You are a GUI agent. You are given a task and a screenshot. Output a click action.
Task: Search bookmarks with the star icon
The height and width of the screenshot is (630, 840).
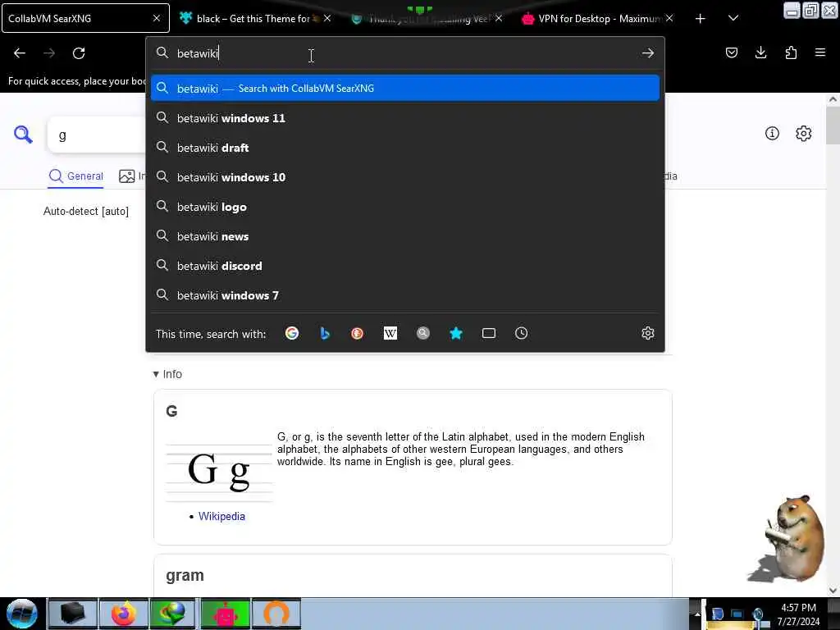pyautogui.click(x=456, y=333)
